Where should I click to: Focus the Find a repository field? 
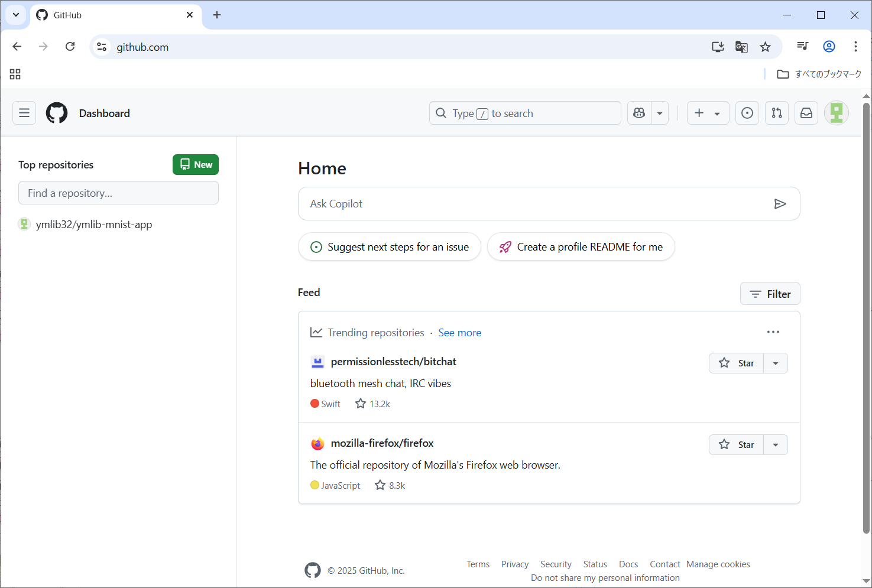click(x=118, y=193)
